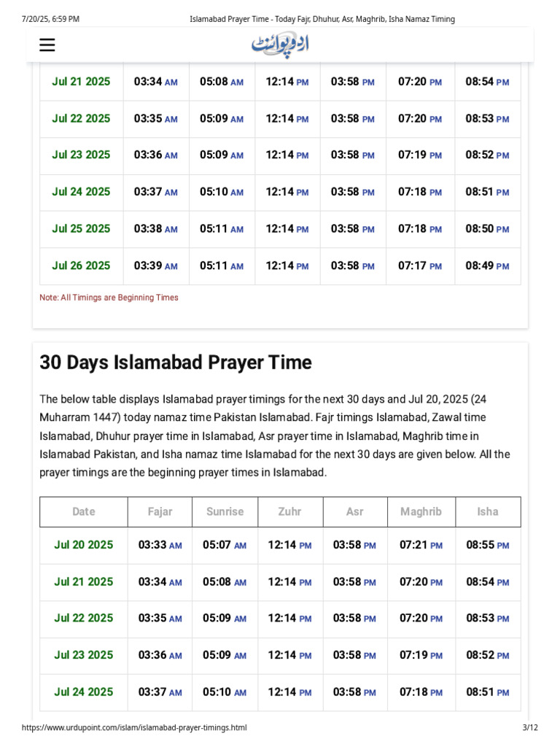Click the 03:39 AM Fajr time cell
Viewport: 560px width, 747px height.
point(155,266)
